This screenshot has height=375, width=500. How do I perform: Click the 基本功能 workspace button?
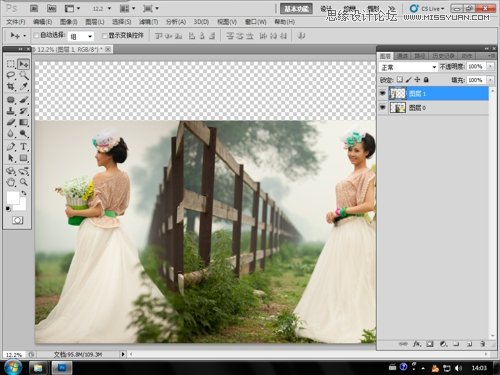(296, 9)
